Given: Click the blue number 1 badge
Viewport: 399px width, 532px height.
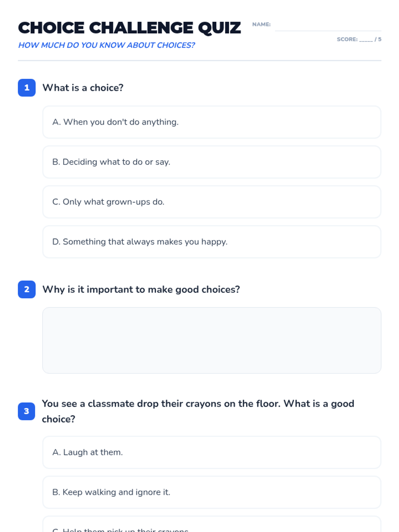Looking at the screenshot, I should tap(27, 88).
